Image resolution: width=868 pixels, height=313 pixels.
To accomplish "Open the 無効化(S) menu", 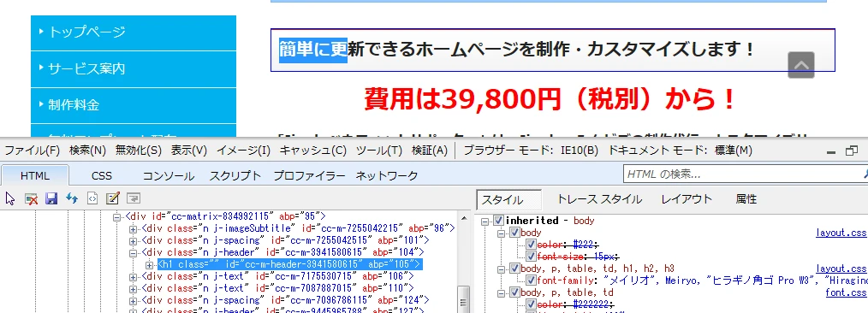I will (139, 151).
